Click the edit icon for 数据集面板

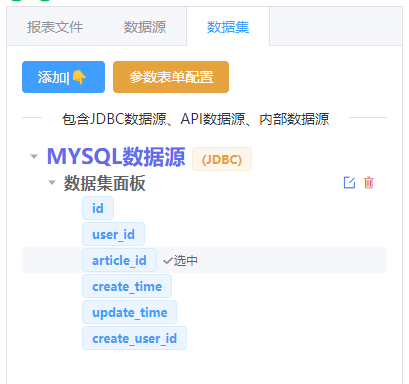click(x=349, y=183)
